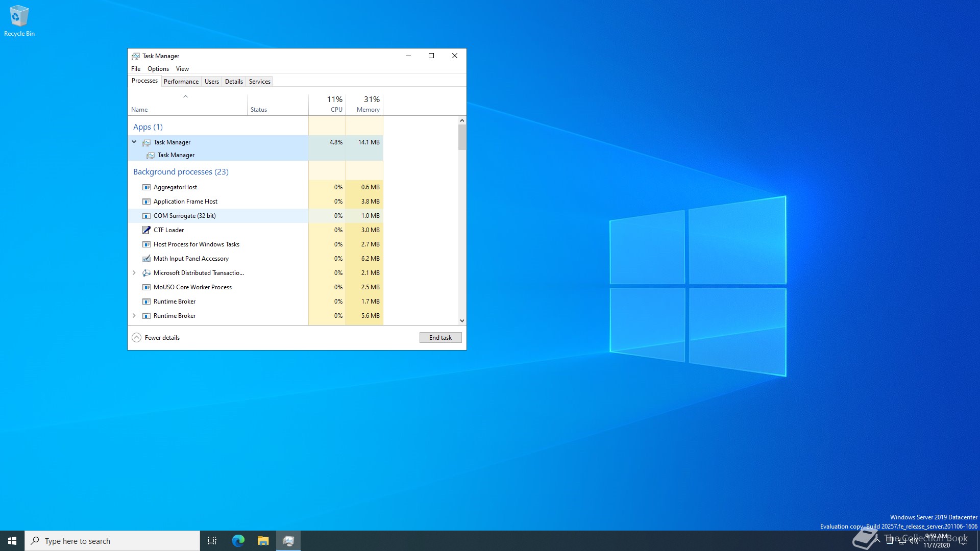Click the Fewer details label

tap(162, 338)
